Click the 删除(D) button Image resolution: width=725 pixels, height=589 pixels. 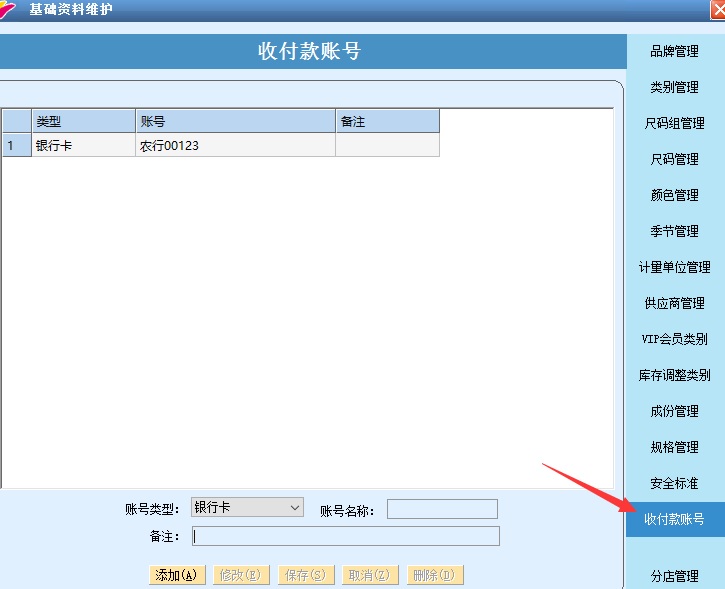tap(435, 575)
